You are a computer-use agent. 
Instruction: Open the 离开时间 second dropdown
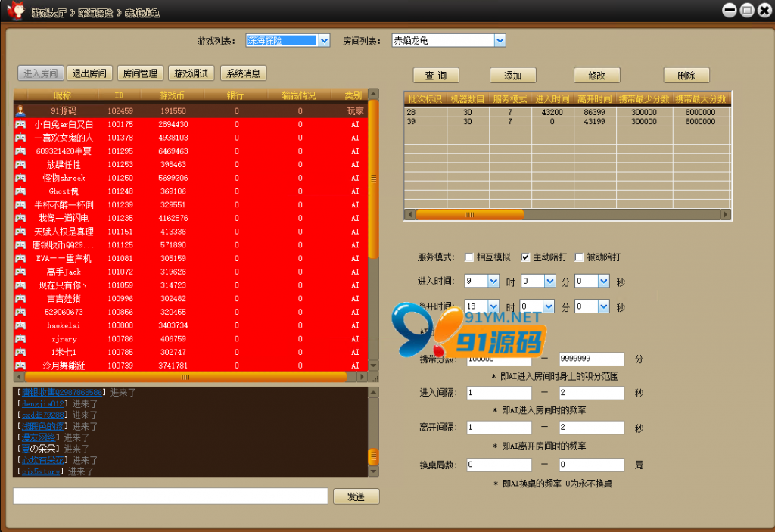604,306
